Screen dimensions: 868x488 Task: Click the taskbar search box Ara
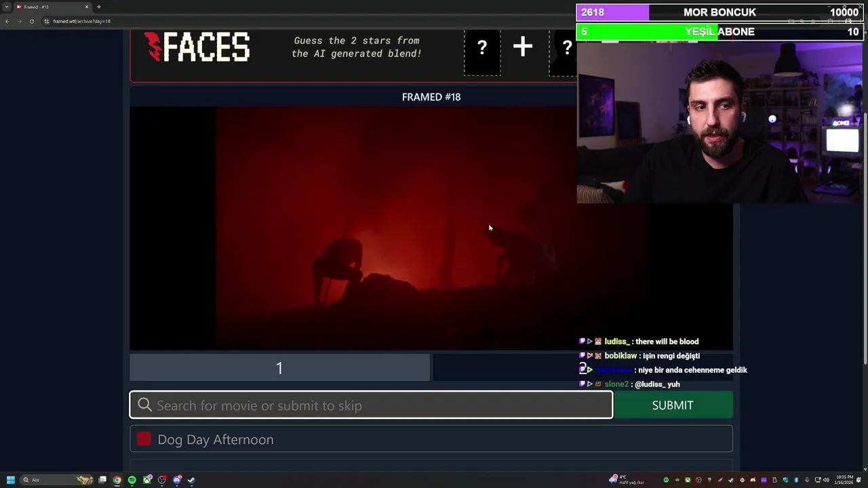[57, 480]
